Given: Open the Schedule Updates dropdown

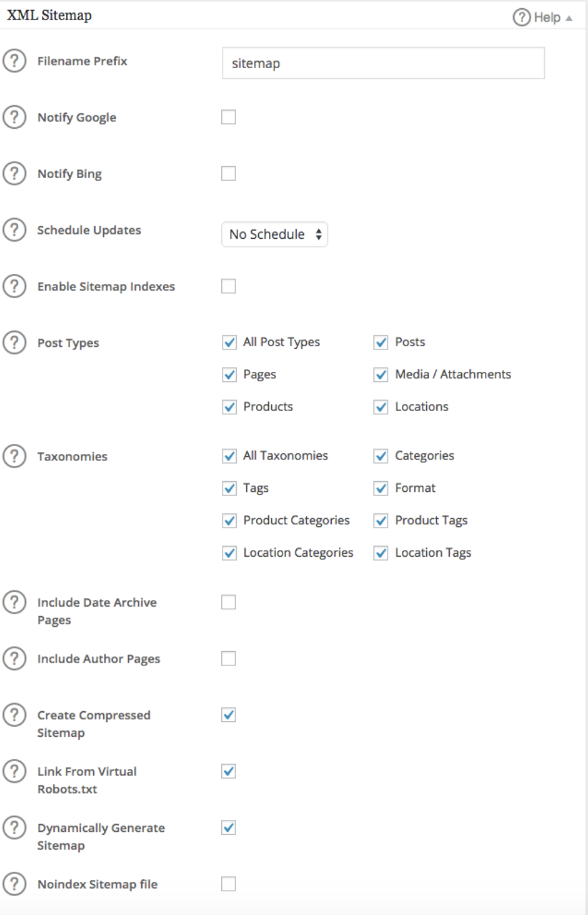Looking at the screenshot, I should click(x=274, y=235).
